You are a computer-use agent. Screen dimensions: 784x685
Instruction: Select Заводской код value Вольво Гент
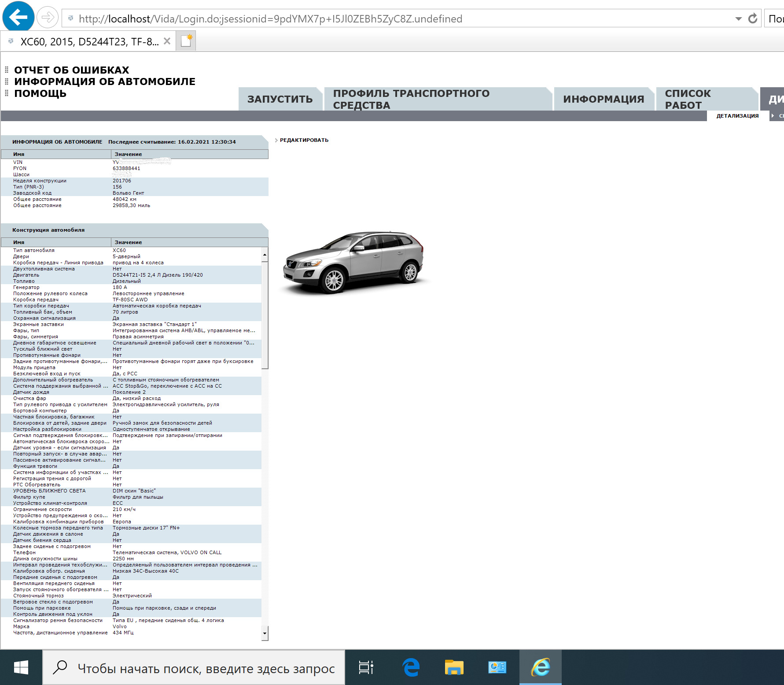coord(128,193)
